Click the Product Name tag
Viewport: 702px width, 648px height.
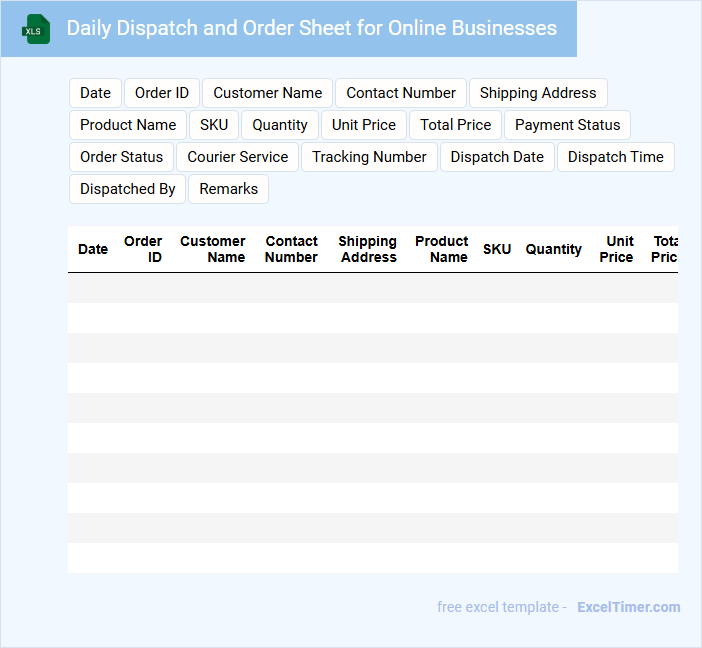128,125
